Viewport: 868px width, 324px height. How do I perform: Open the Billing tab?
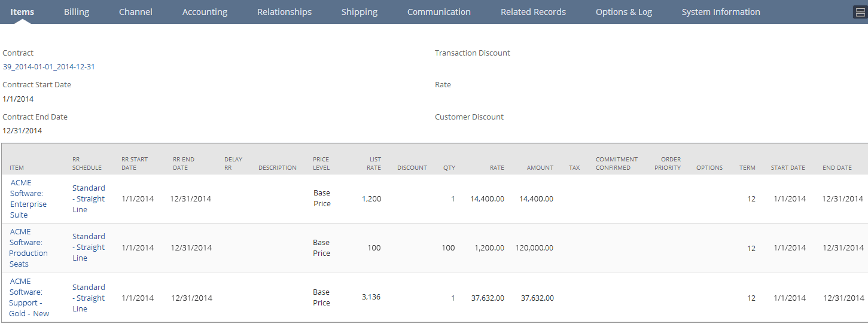coord(77,12)
